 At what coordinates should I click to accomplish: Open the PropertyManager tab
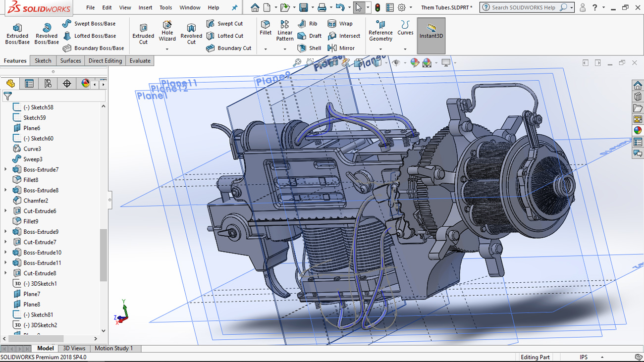[29, 84]
